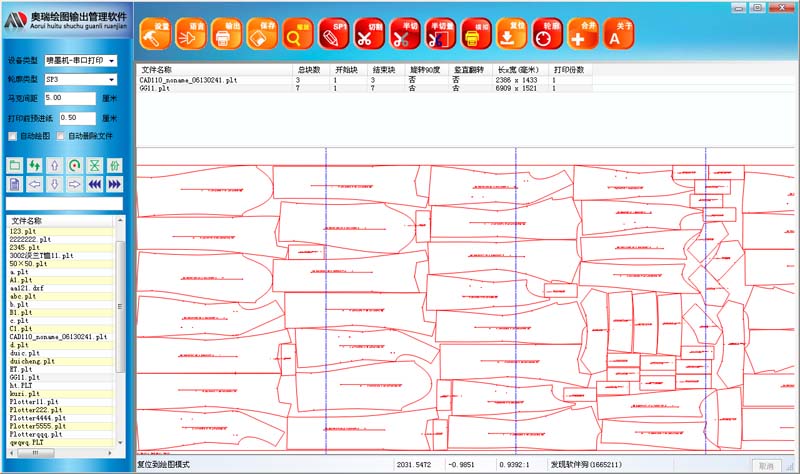Click the 合并 merge plus icon
Viewport: 800px width, 474px height.
583,34
